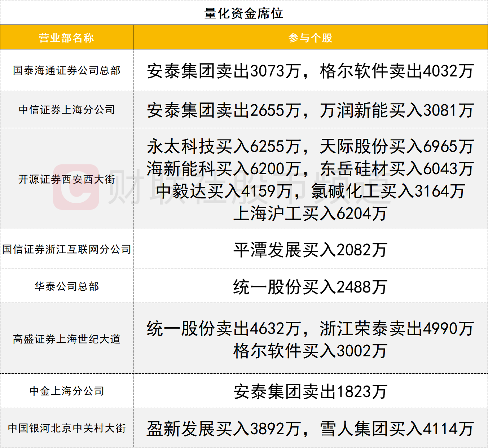Select the entry 中毅达买入4159万

[224, 191]
